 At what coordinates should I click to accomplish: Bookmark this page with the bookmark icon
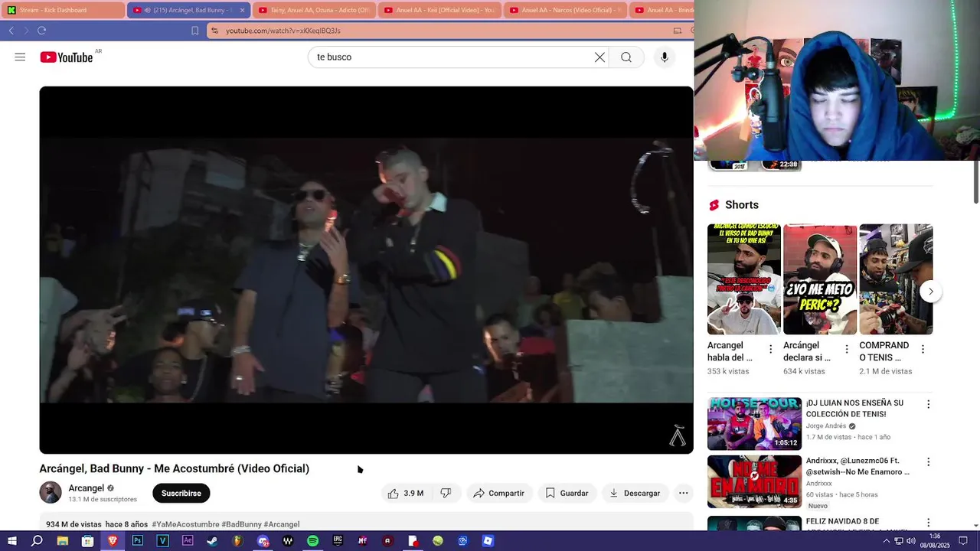[x=194, y=31]
